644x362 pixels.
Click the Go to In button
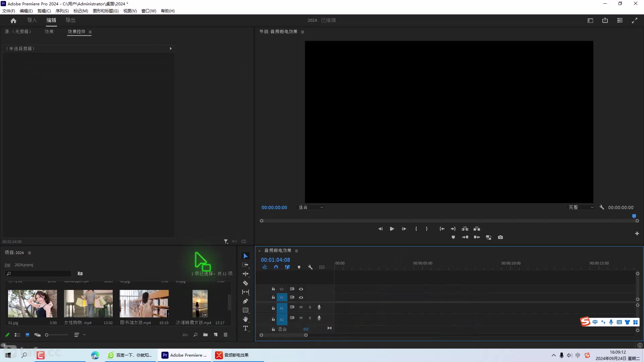click(442, 229)
